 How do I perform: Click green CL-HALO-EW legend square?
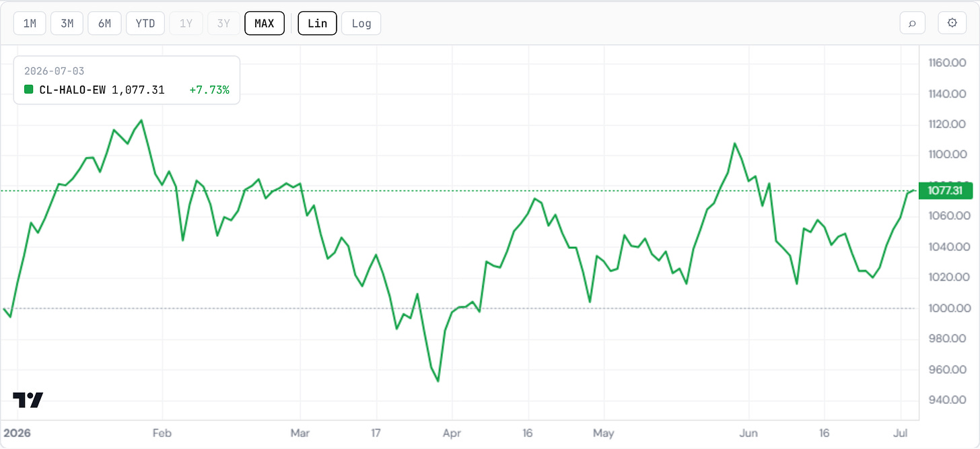point(28,90)
